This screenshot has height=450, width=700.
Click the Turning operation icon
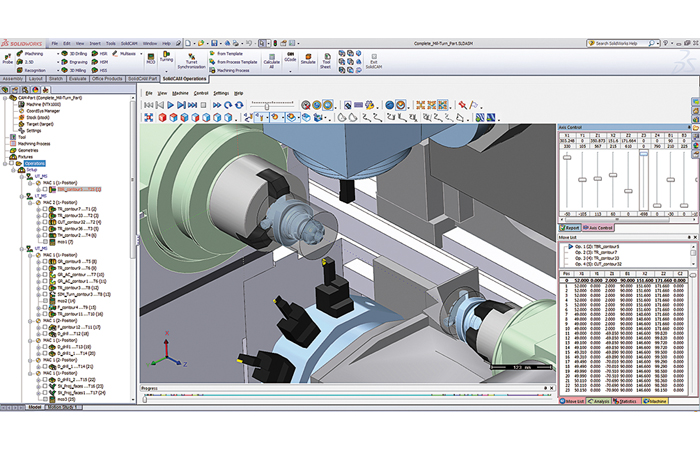point(166,54)
